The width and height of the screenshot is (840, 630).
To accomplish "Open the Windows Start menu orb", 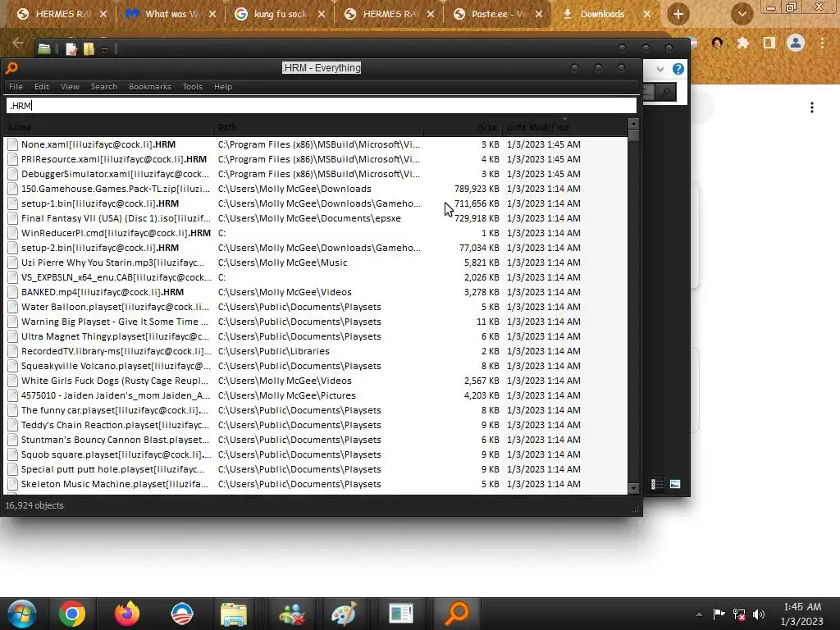I will (x=22, y=614).
